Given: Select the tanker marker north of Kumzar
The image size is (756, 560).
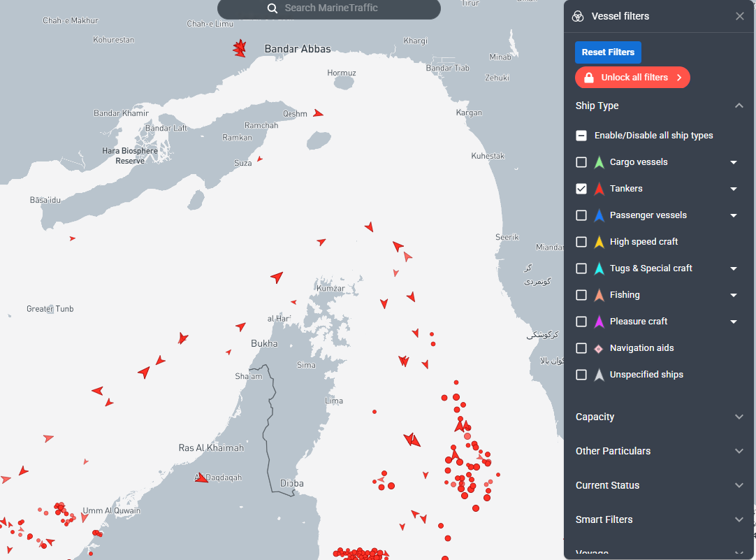Looking at the screenshot, I should pyautogui.click(x=321, y=241).
